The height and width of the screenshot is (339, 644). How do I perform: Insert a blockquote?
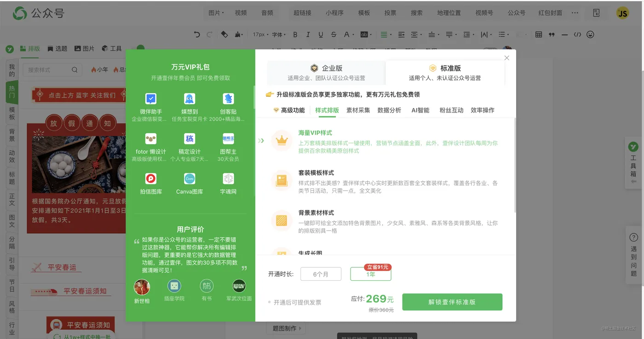pyautogui.click(x=552, y=34)
